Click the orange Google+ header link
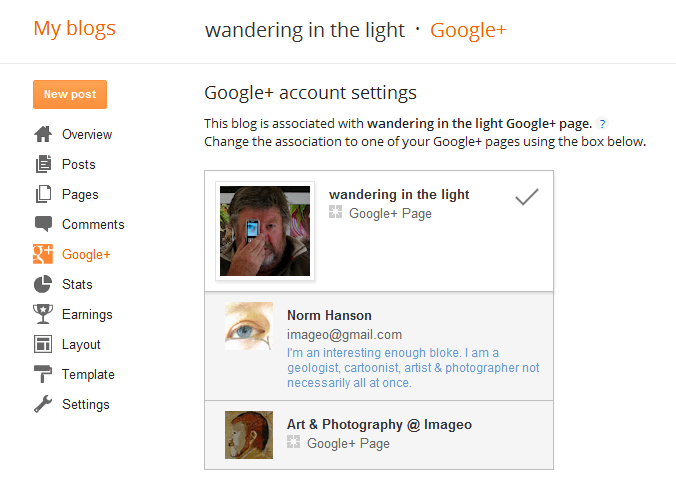This screenshot has height=481, width=676. pos(468,31)
